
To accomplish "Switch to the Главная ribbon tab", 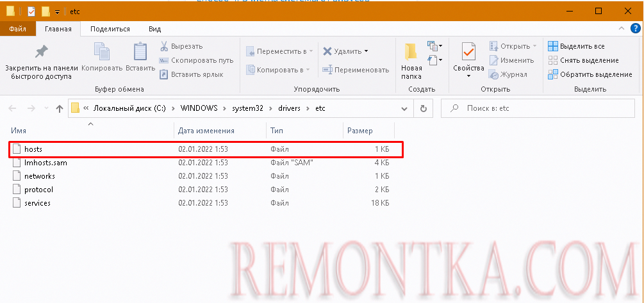I will click(x=58, y=29).
